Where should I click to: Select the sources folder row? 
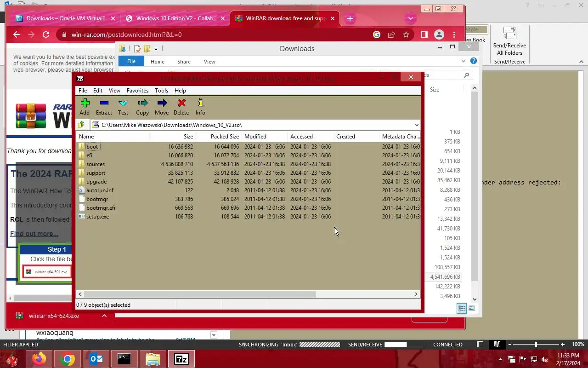(248, 164)
